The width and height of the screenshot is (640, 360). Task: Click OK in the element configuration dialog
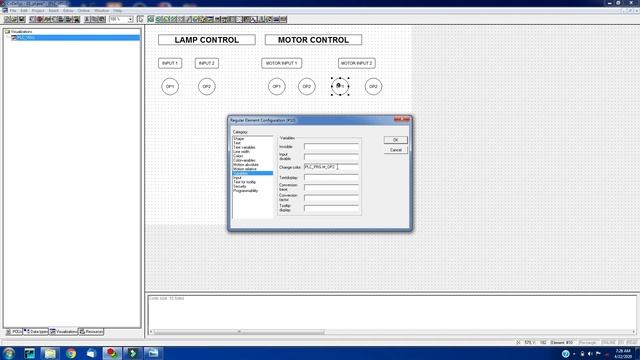(395, 140)
